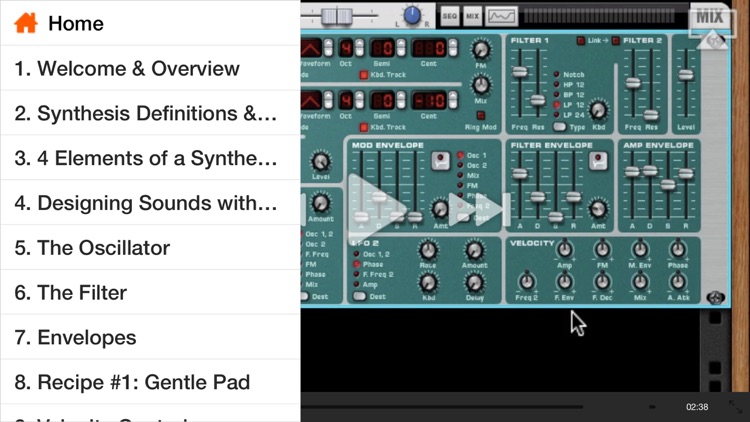The height and width of the screenshot is (422, 750).
Task: Open chapter 3. 4 Elements of a Synthesizer
Action: (150, 158)
